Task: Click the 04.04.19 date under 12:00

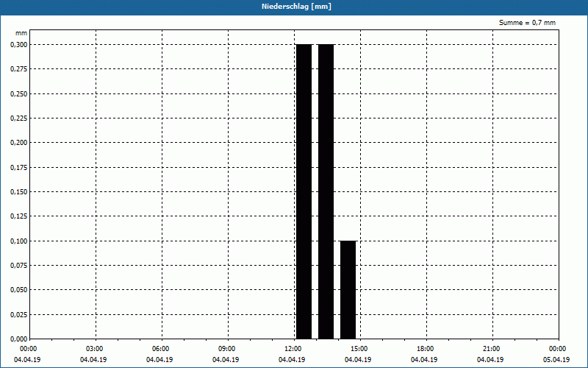Action: pos(292,360)
